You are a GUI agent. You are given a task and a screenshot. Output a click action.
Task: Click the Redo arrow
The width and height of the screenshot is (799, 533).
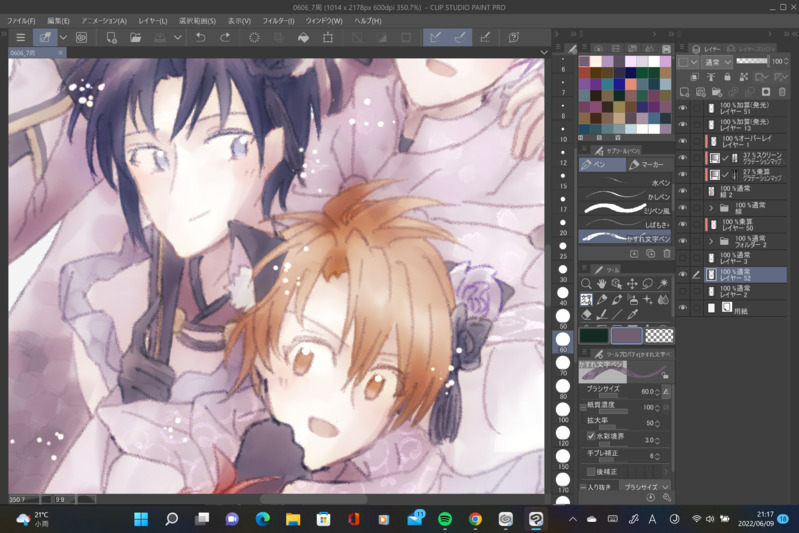pyautogui.click(x=225, y=38)
